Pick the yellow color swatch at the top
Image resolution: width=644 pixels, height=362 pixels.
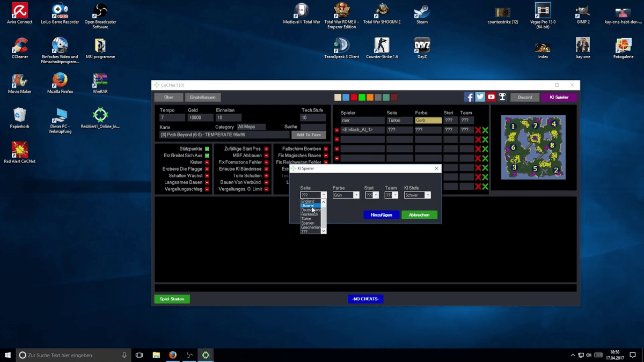(x=338, y=97)
